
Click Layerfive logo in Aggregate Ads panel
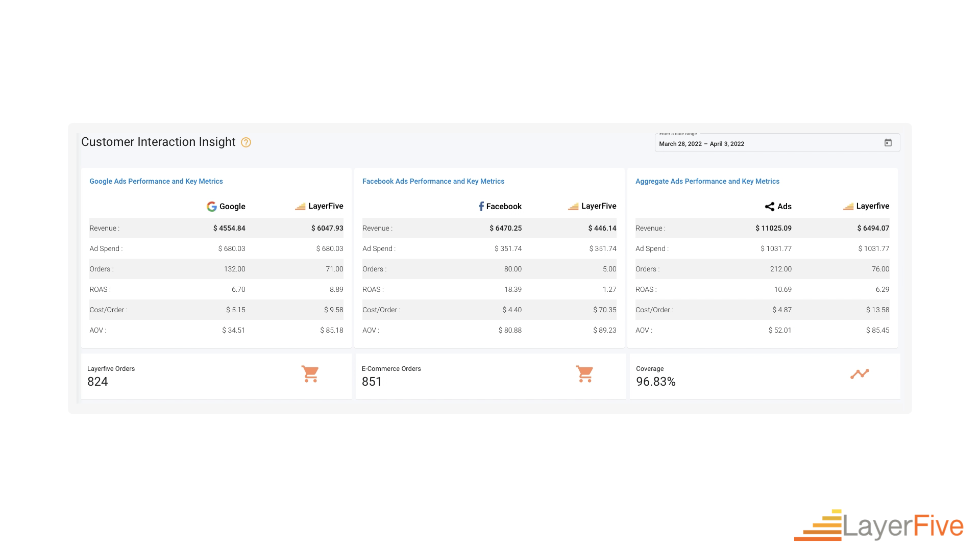pyautogui.click(x=848, y=207)
